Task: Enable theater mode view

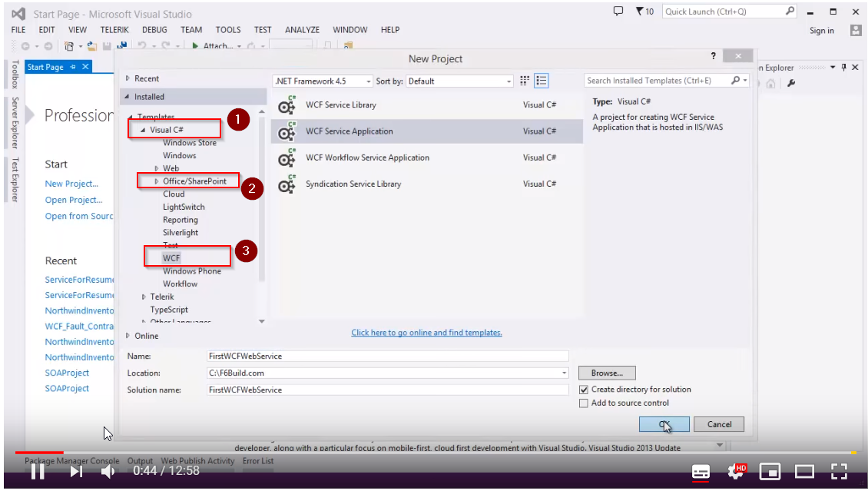Action: 804,471
